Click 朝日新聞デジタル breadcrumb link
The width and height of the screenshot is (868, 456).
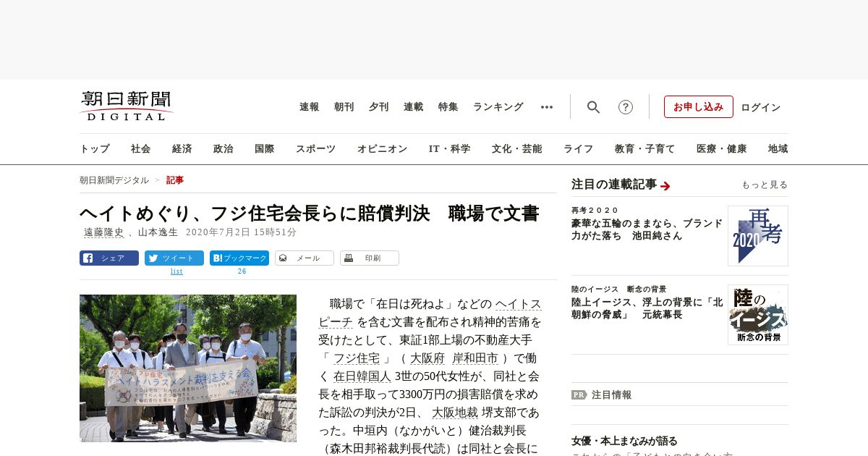coord(114,180)
